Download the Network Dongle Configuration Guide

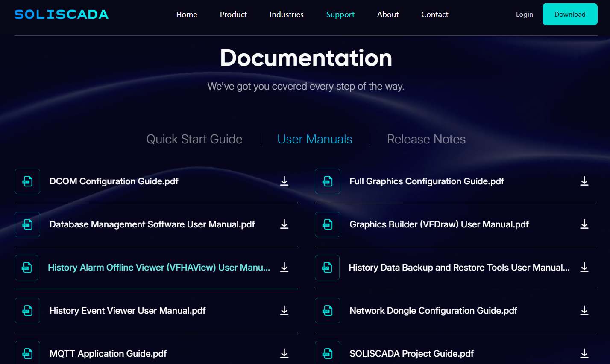[584, 311]
